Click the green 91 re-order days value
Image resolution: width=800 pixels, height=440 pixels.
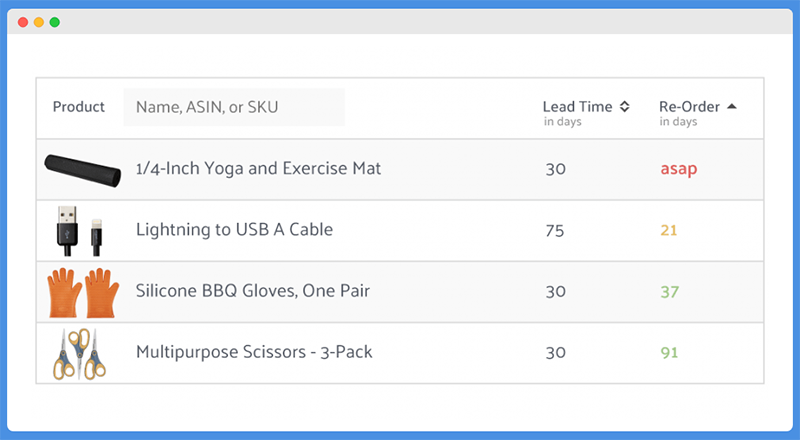click(669, 353)
